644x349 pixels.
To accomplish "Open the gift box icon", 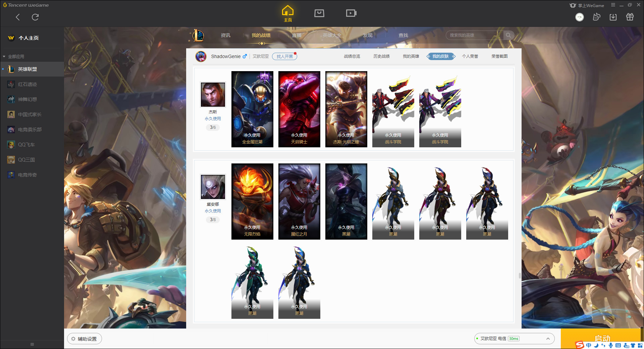I will (630, 17).
